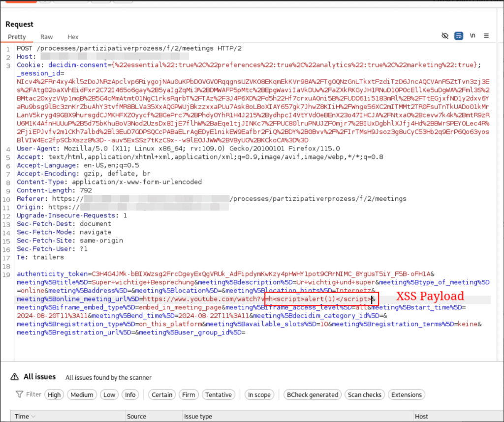Switch to the Raw view tab
Viewport: 504px width, 422px height.
(47, 37)
